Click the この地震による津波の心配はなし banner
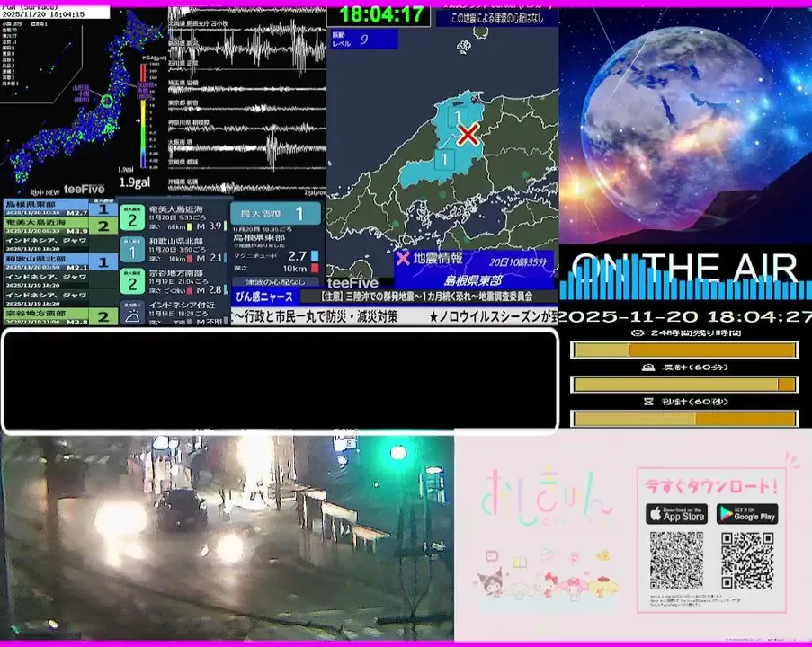Viewport: 812px width, 647px height. pos(497,18)
